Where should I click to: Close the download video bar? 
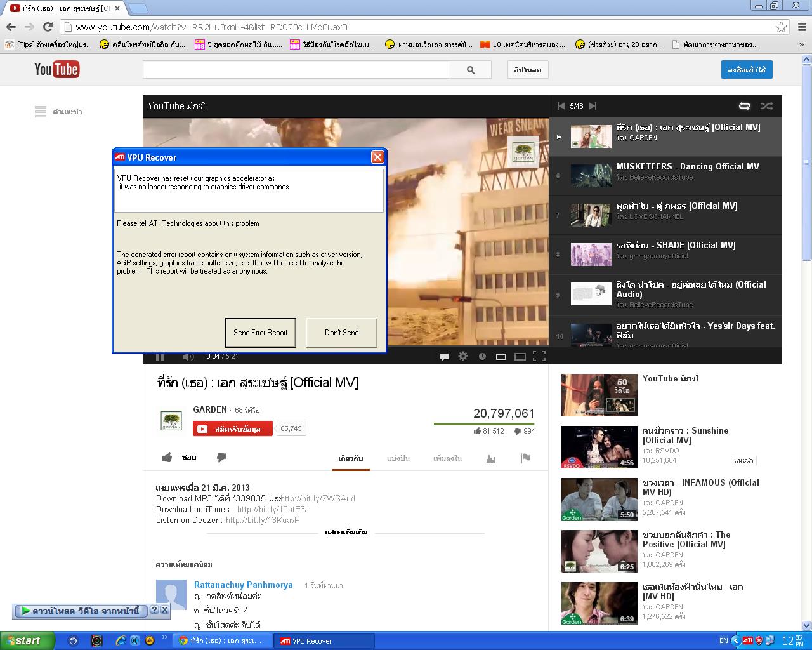tap(164, 611)
